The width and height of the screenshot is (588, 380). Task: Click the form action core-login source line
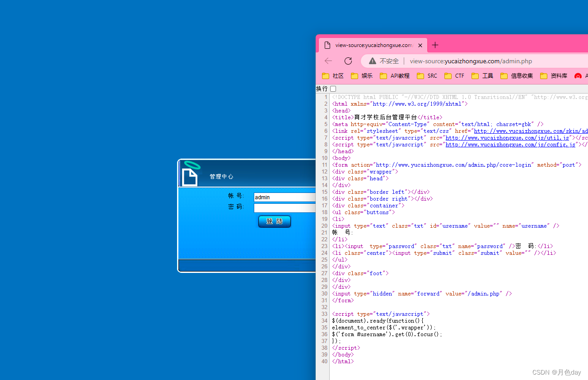point(457,165)
